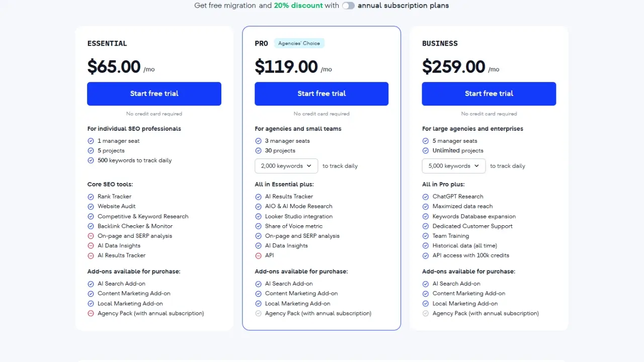Viewport: 644px width, 362px height.
Task: Click the checkmark beside "Looker Studio integration"
Action: click(x=258, y=216)
